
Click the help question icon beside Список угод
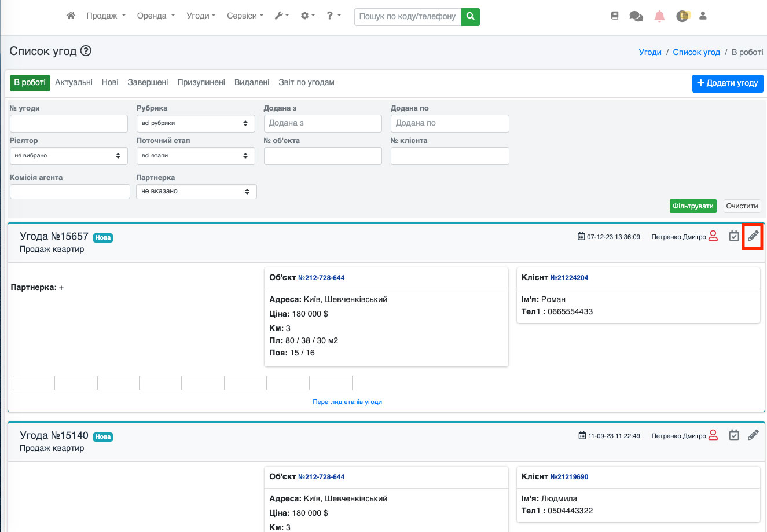tap(86, 51)
